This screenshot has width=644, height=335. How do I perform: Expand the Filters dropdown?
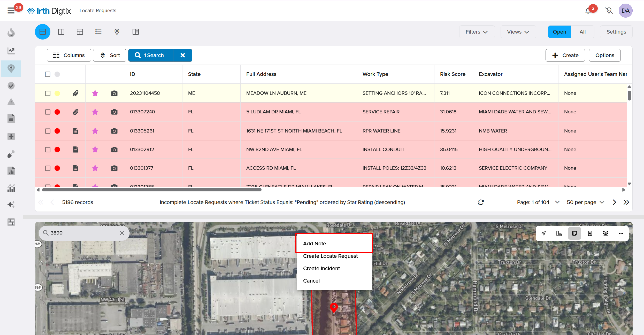click(x=477, y=32)
